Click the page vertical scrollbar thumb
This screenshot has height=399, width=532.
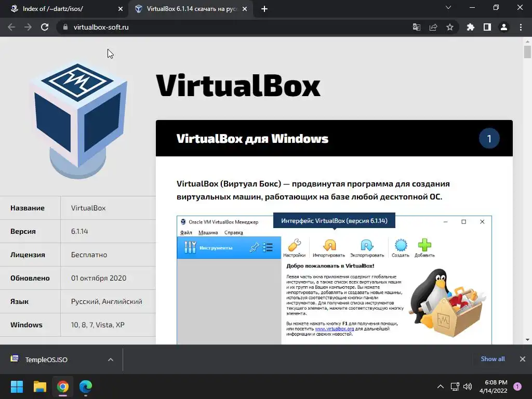(527, 52)
